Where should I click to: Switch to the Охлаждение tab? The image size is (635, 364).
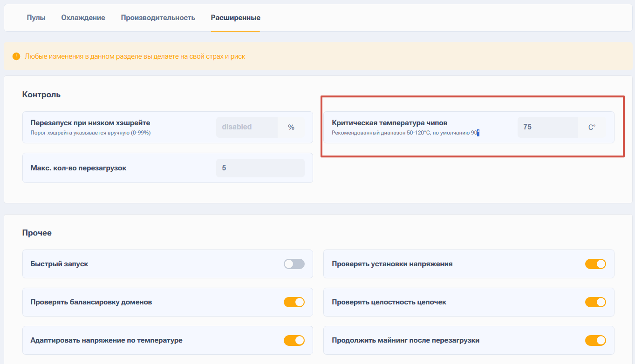83,18
